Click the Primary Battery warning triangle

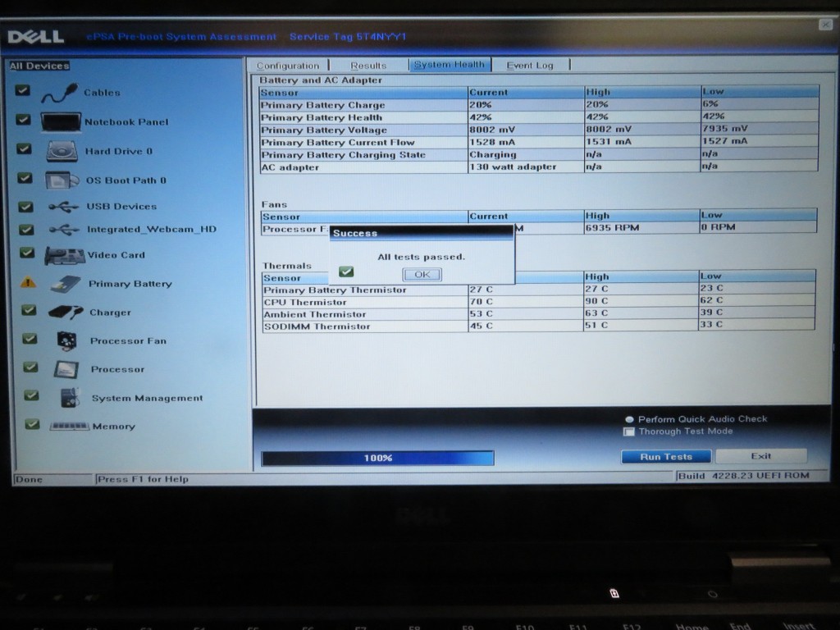click(28, 282)
